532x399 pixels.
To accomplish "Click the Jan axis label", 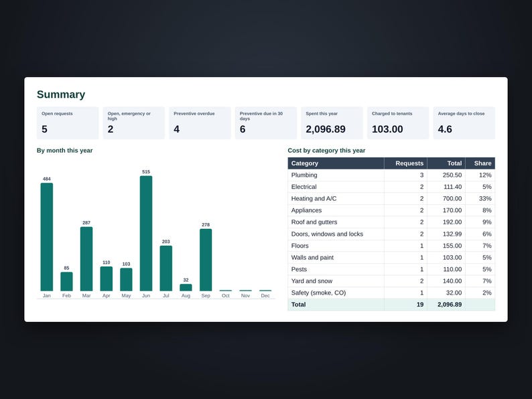I will [47, 296].
